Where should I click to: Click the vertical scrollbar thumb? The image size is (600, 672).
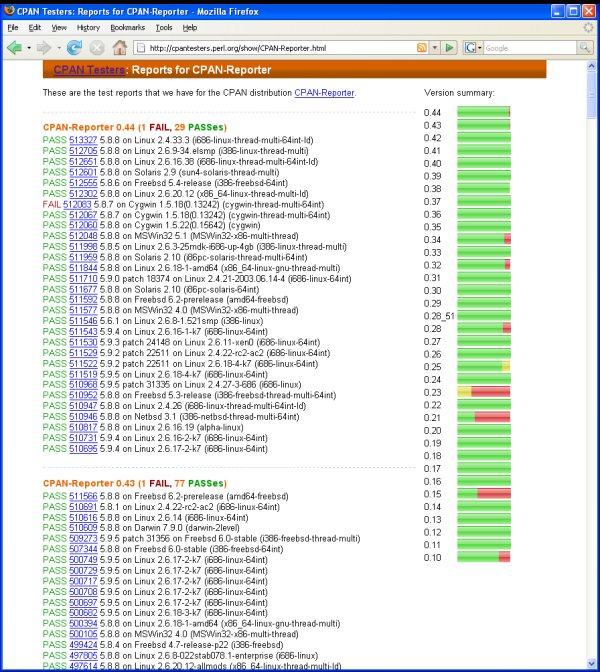point(591,95)
